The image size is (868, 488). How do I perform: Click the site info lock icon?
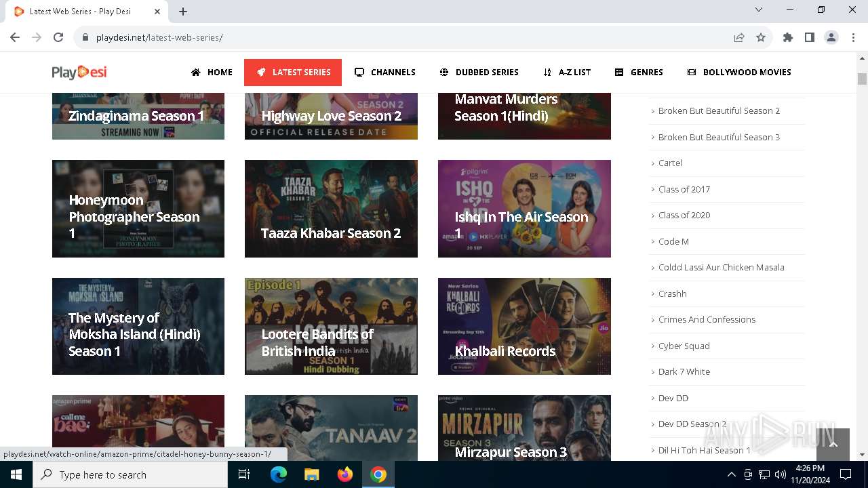tap(85, 37)
